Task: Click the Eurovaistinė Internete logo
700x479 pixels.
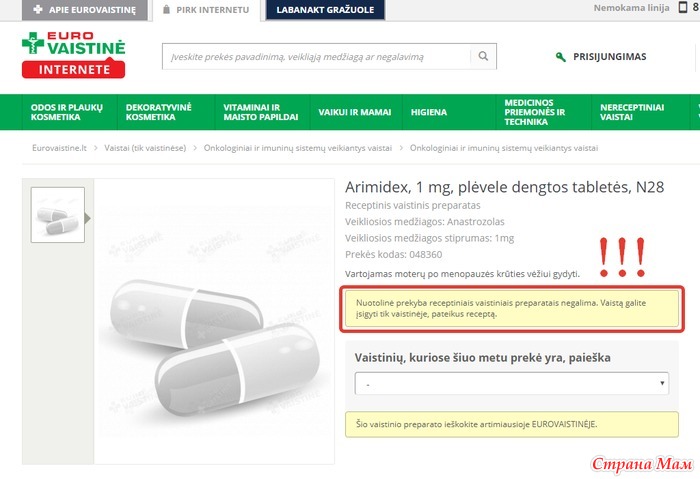Action: click(x=74, y=54)
